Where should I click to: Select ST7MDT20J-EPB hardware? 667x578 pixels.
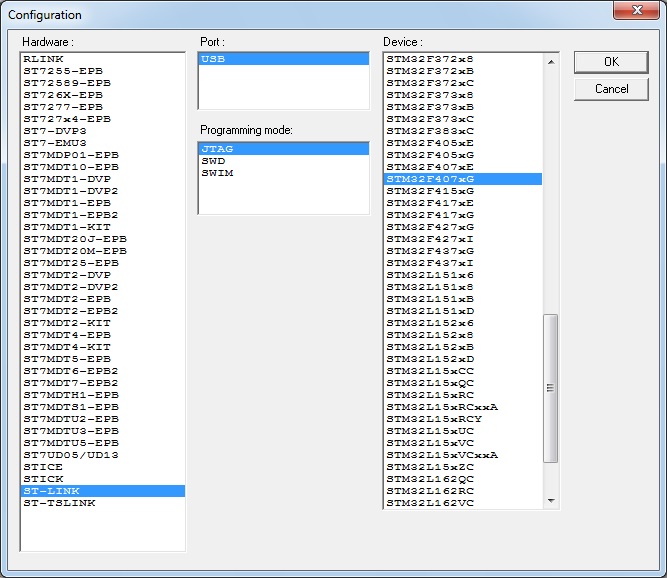pyautogui.click(x=103, y=239)
